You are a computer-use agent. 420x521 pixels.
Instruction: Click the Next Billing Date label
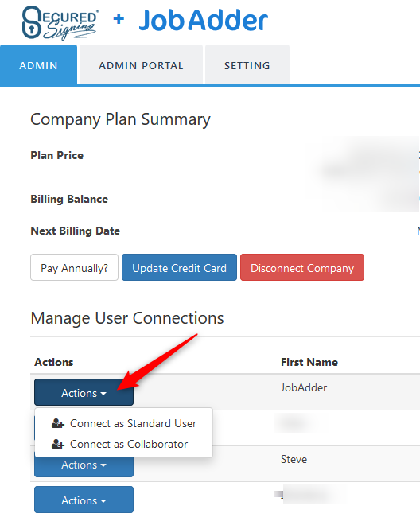75,231
